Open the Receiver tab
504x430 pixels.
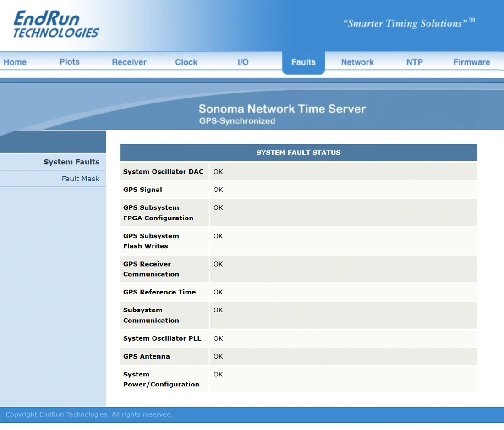click(x=129, y=62)
